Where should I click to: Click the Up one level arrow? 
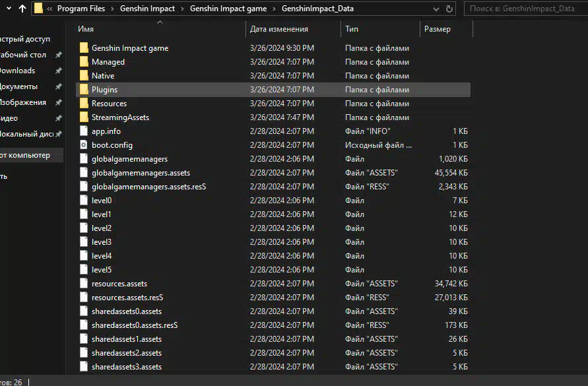click(x=22, y=9)
